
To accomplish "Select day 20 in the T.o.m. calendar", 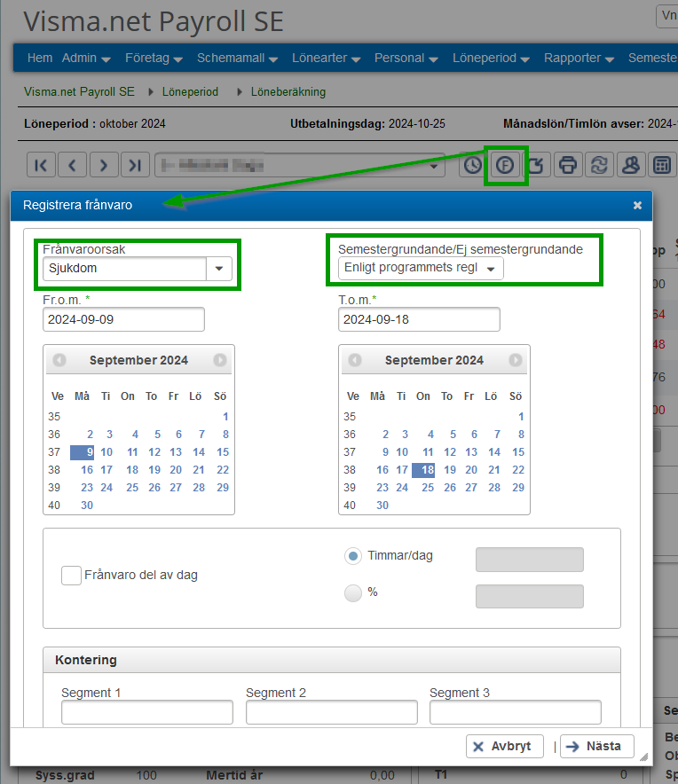I will point(471,470).
